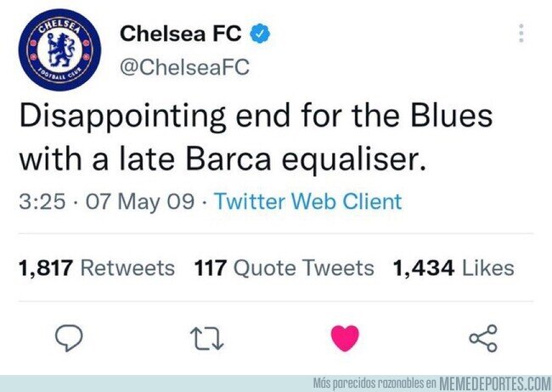
Task: Open the reply speech bubble icon
Action: pos(69,338)
